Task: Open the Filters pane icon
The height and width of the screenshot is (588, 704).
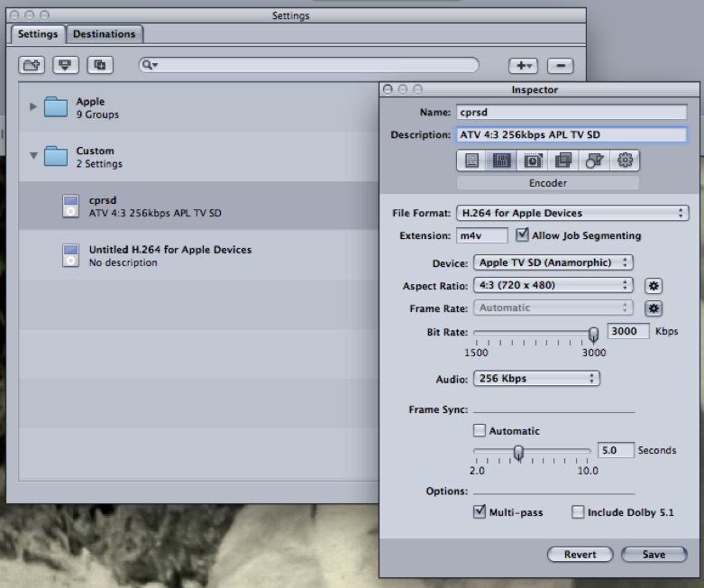Action: pos(563,161)
